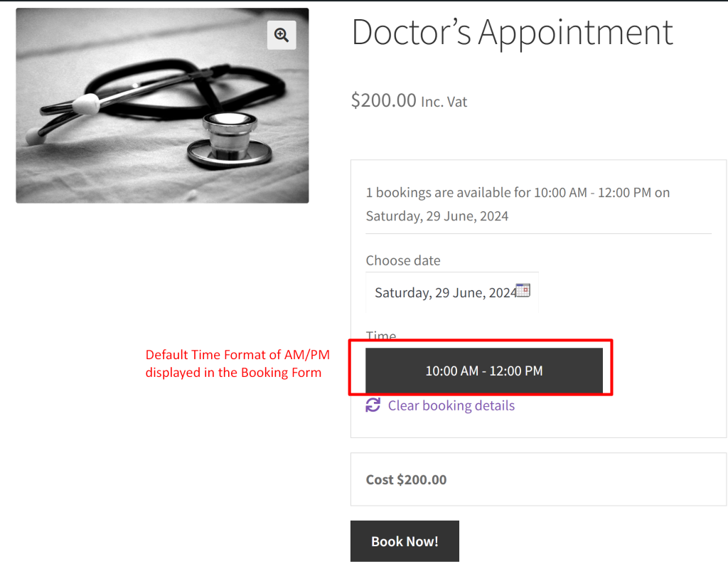Click the Choose date label
The height and width of the screenshot is (569, 728).
point(403,260)
